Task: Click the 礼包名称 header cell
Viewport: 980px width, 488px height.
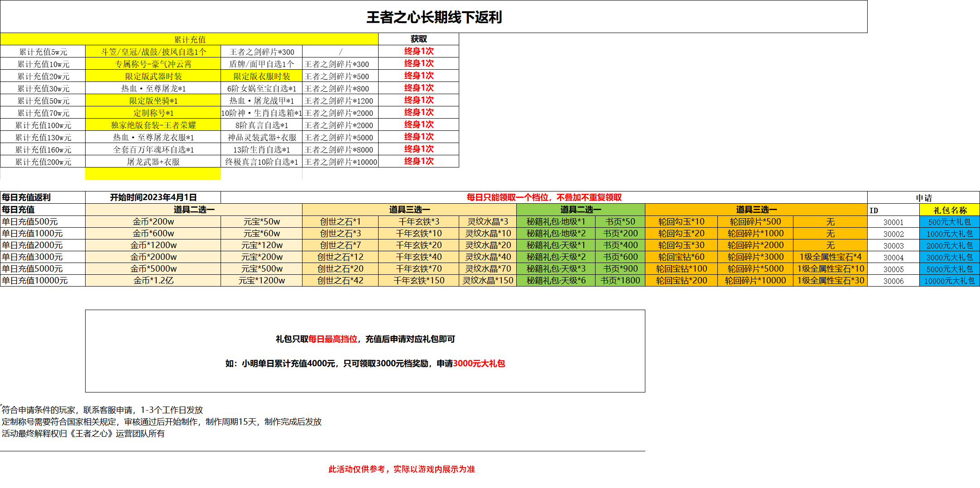Action: coord(950,210)
